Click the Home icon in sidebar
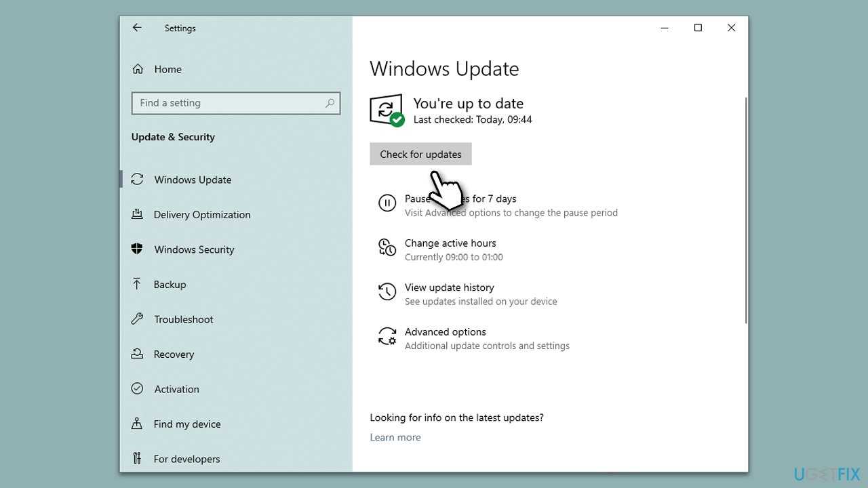The width and height of the screenshot is (868, 488). (138, 69)
